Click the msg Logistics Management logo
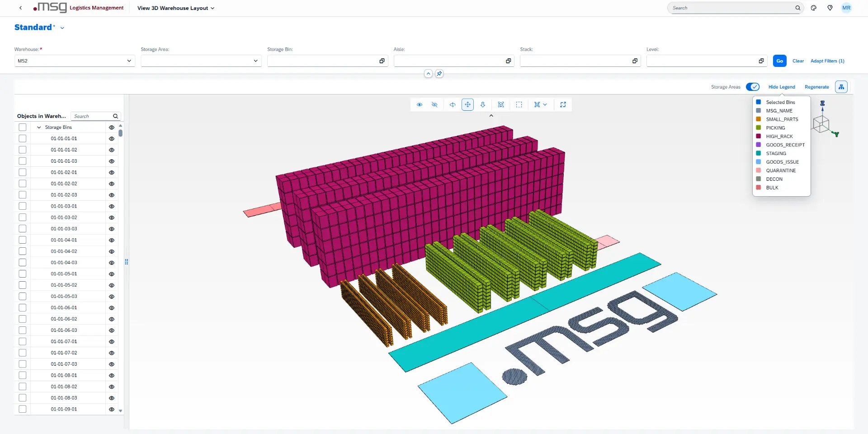Image resolution: width=868 pixels, height=434 pixels. pyautogui.click(x=78, y=8)
